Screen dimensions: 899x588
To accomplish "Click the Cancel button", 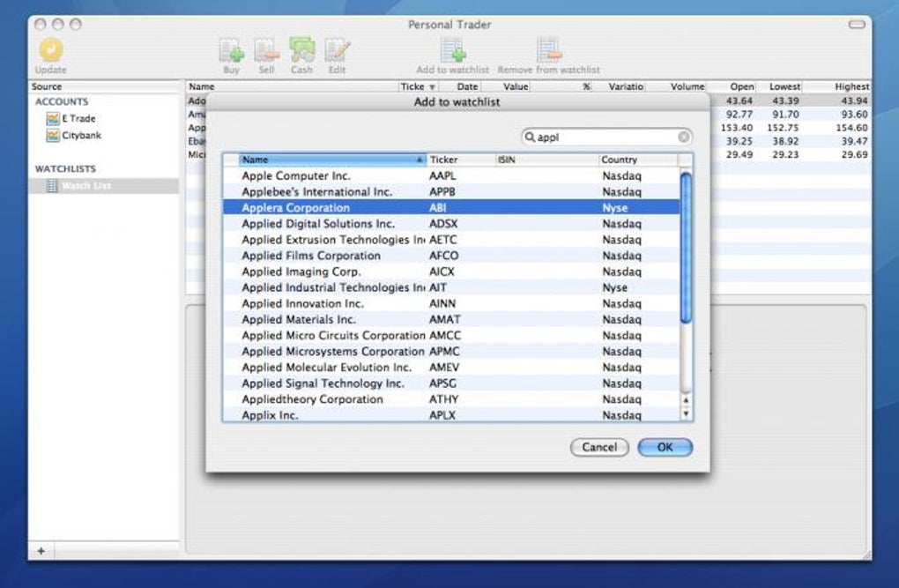I will point(599,448).
